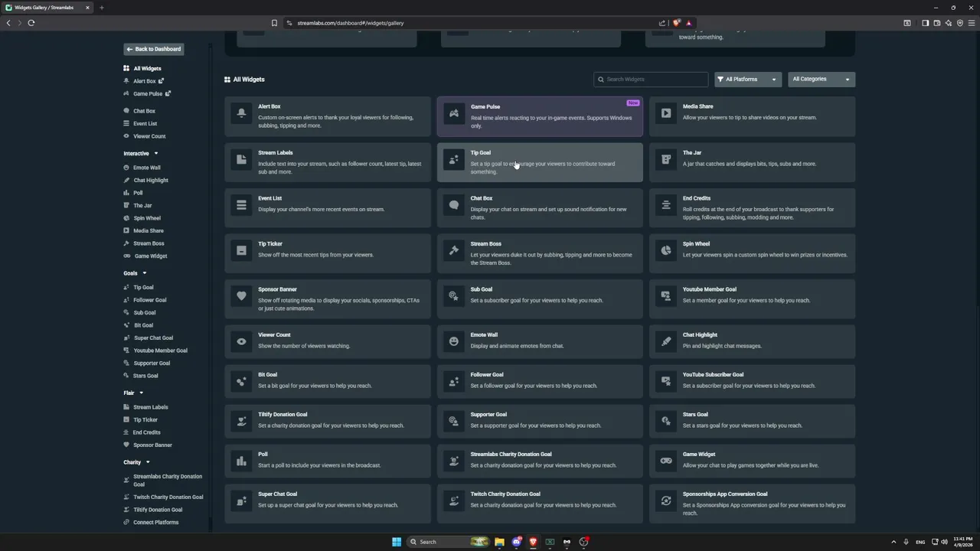Click the Media Share play icon
Screen dimensions: 980x551
tap(666, 113)
